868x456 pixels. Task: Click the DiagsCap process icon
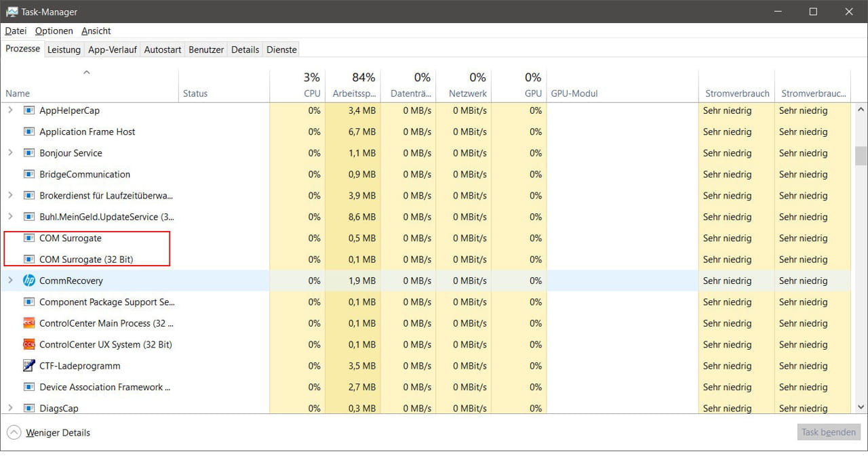(28, 408)
